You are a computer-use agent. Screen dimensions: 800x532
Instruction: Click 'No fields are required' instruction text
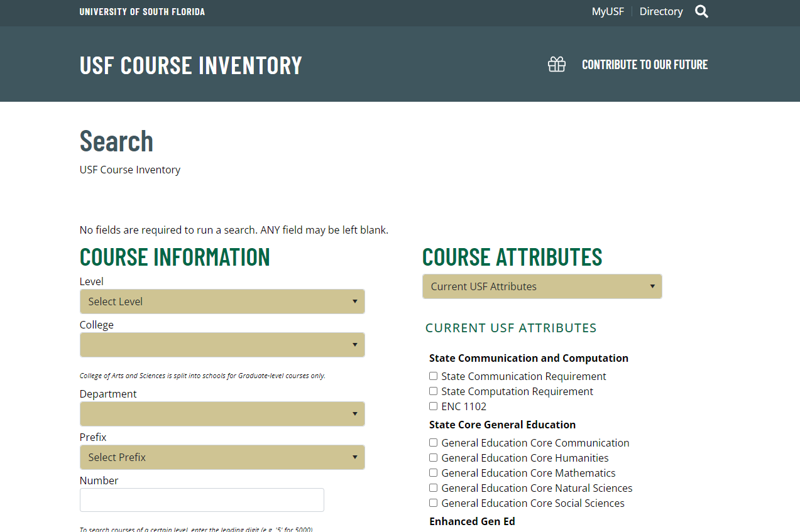coord(234,230)
